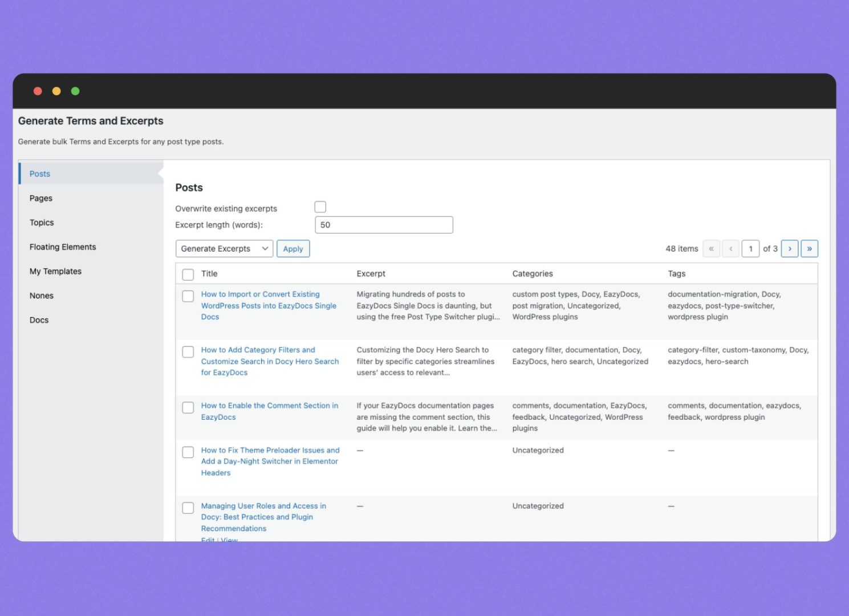This screenshot has height=616, width=849.
Task: Select checkbox for Theme Preloader Issues post
Action: click(x=188, y=452)
